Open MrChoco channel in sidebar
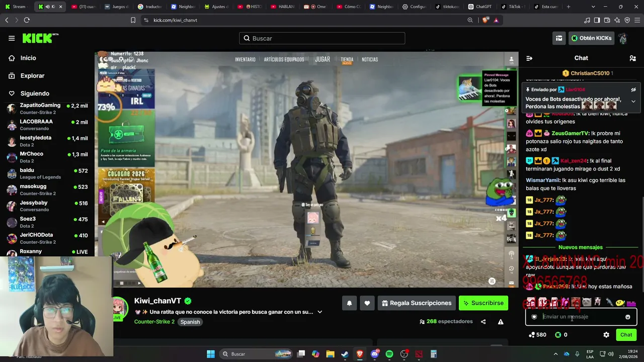Screen dimensions: 644x362 47,157
